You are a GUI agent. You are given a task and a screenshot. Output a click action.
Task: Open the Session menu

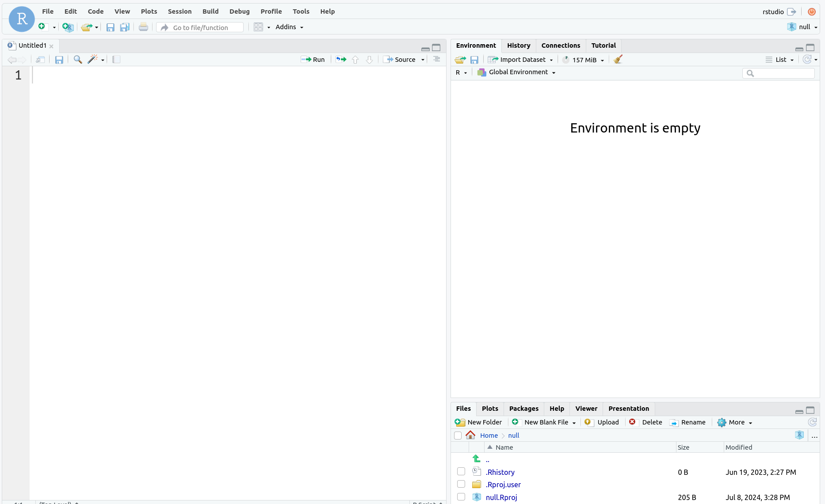[x=180, y=11]
